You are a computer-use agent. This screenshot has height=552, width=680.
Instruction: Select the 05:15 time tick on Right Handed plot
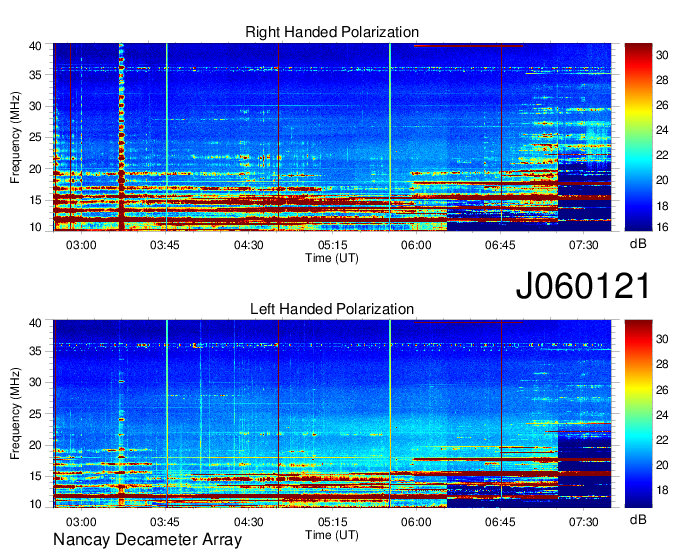click(332, 245)
